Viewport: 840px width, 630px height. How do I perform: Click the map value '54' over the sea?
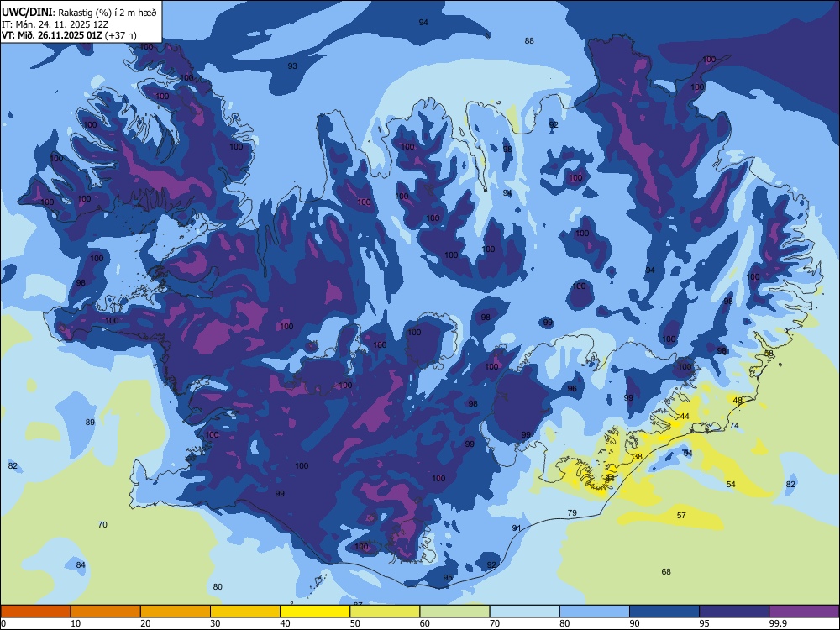pyautogui.click(x=732, y=485)
